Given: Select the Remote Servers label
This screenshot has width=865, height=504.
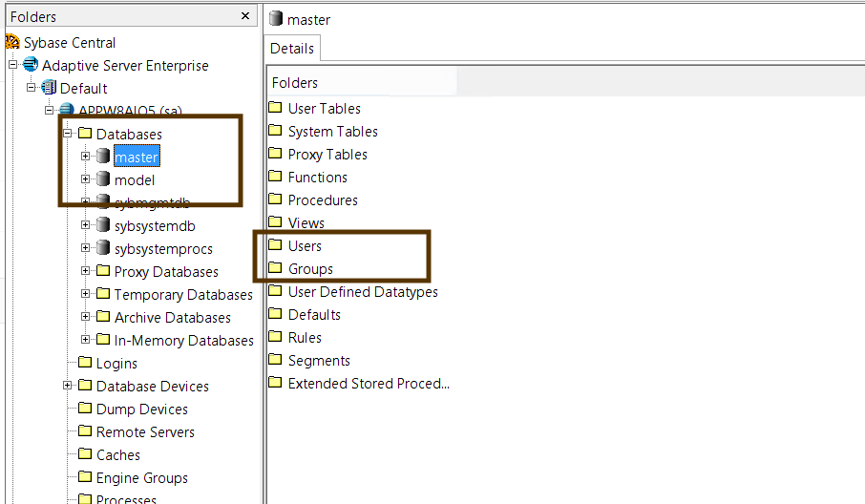Looking at the screenshot, I should [x=145, y=431].
